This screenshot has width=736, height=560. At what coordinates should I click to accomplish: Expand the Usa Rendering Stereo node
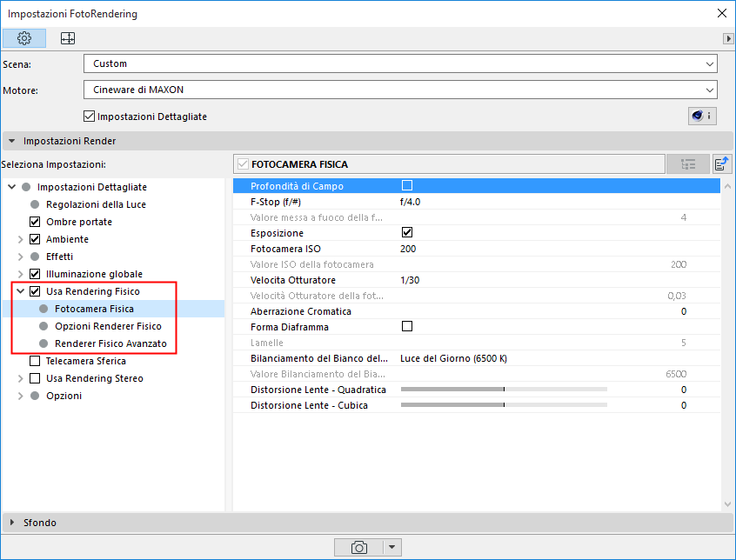[20, 378]
